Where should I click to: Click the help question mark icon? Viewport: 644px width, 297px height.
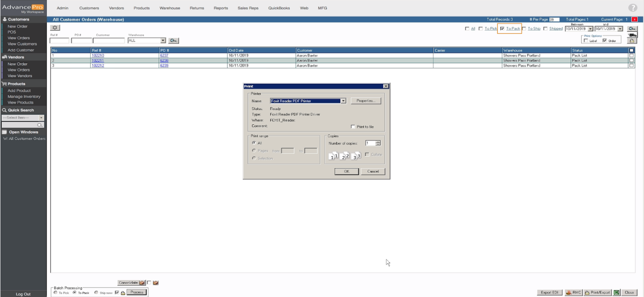point(632,8)
